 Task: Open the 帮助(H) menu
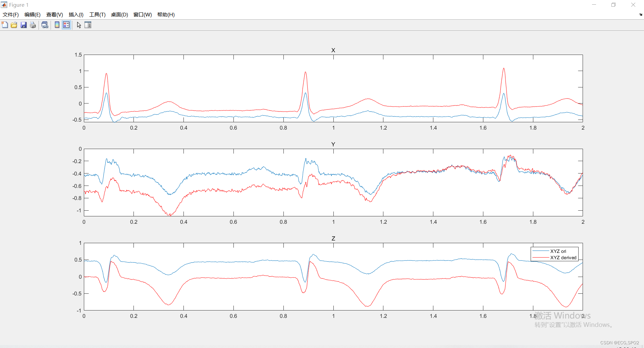pyautogui.click(x=166, y=14)
